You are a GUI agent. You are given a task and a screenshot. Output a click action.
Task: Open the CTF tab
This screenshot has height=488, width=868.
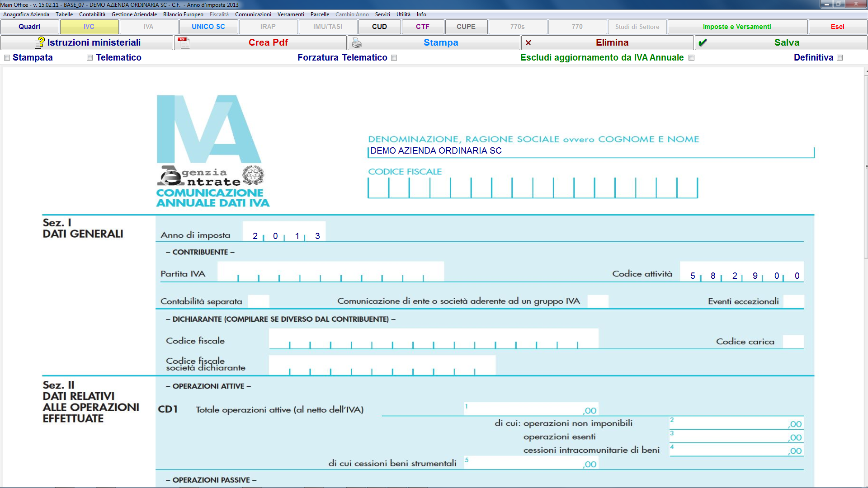[x=423, y=27]
